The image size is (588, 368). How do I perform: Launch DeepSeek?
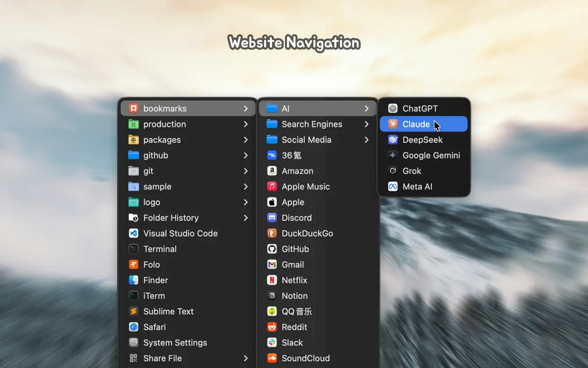(422, 139)
